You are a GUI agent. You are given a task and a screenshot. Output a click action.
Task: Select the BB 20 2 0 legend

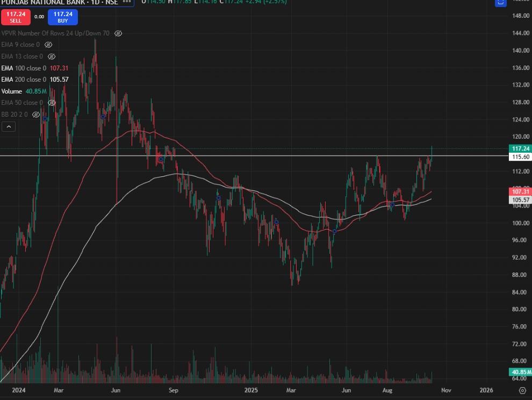(x=15, y=115)
